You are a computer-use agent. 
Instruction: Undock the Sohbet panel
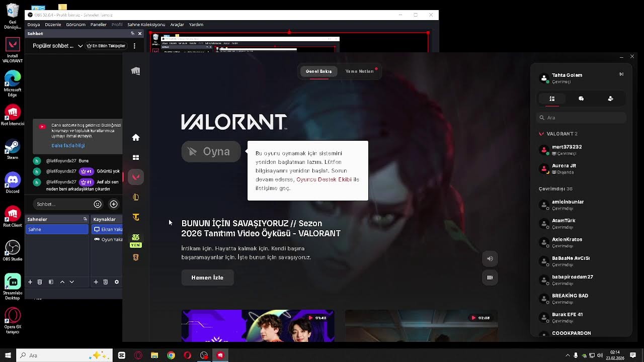132,34
